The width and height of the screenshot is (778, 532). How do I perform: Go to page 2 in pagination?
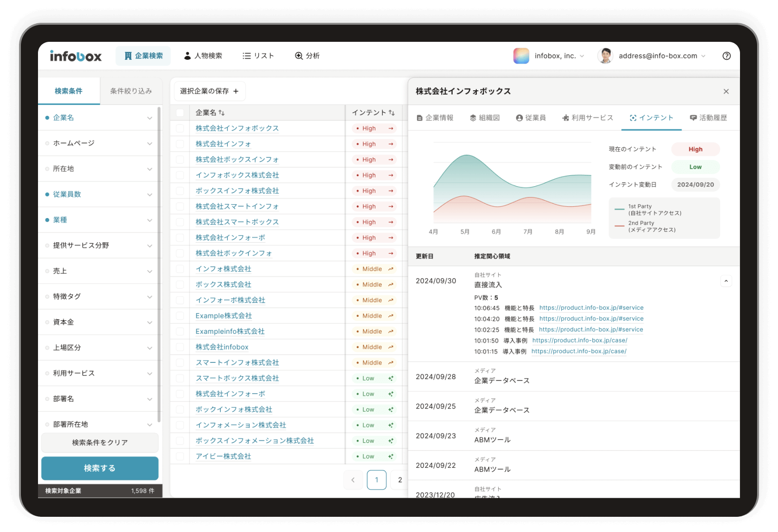[x=400, y=480]
